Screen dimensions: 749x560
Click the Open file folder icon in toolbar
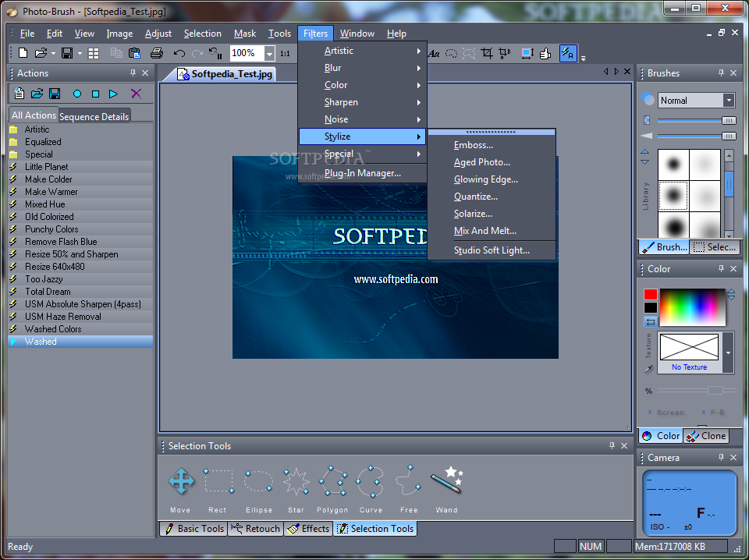41,53
